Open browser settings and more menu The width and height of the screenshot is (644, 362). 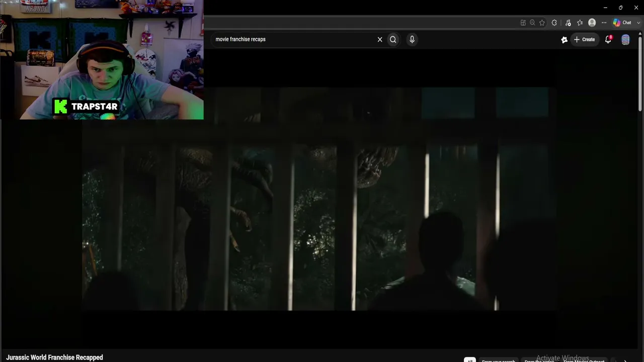tap(604, 23)
